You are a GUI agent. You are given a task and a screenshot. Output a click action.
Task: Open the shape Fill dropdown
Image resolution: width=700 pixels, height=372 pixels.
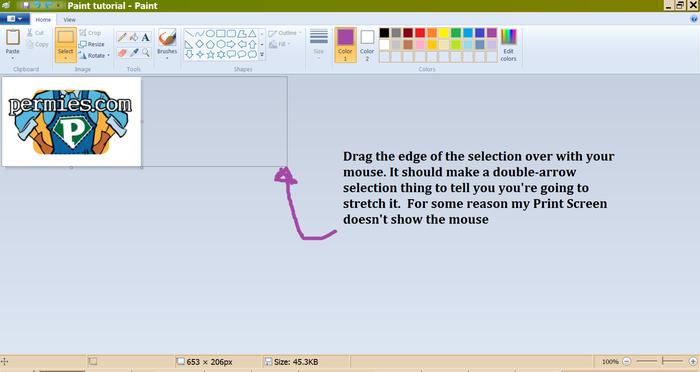coord(280,44)
